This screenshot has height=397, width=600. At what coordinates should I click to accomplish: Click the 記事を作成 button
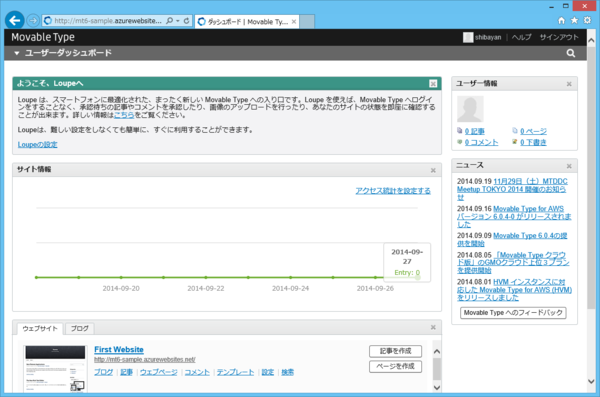(x=395, y=351)
